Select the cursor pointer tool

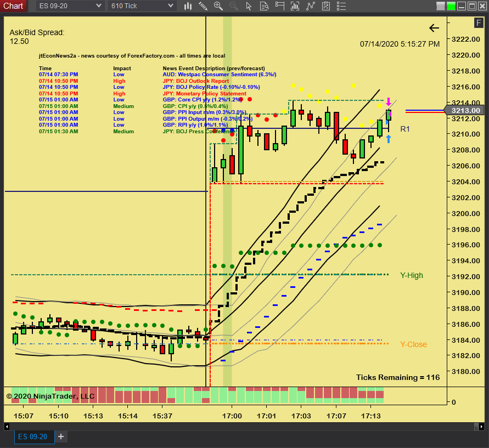[x=249, y=6]
